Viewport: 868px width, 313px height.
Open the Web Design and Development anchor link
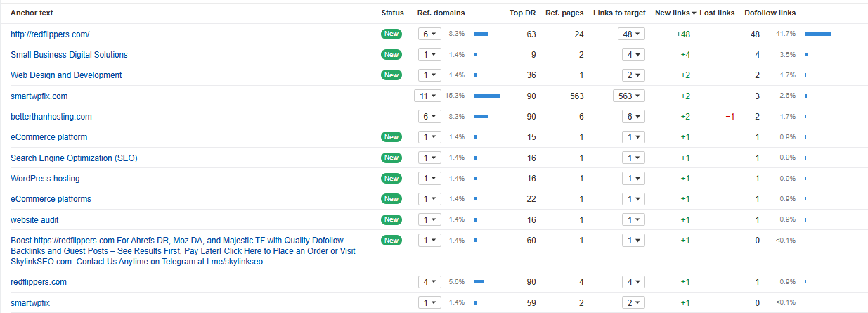(x=66, y=75)
